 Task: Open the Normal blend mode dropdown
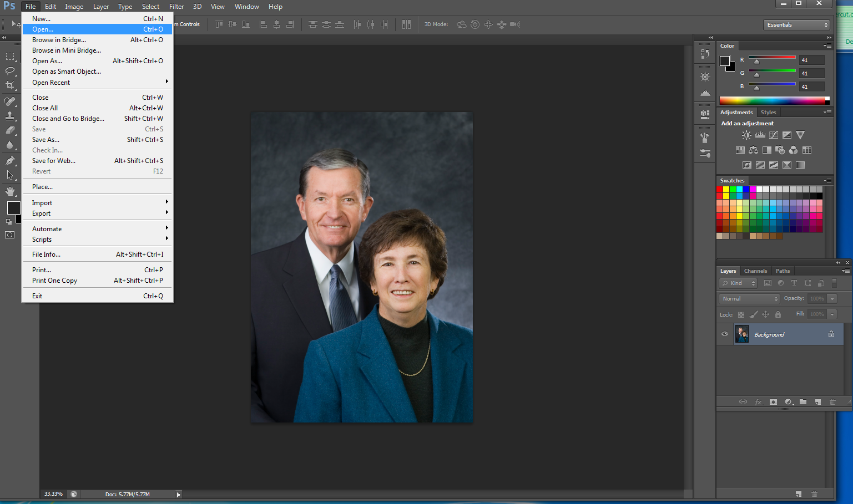pyautogui.click(x=749, y=299)
